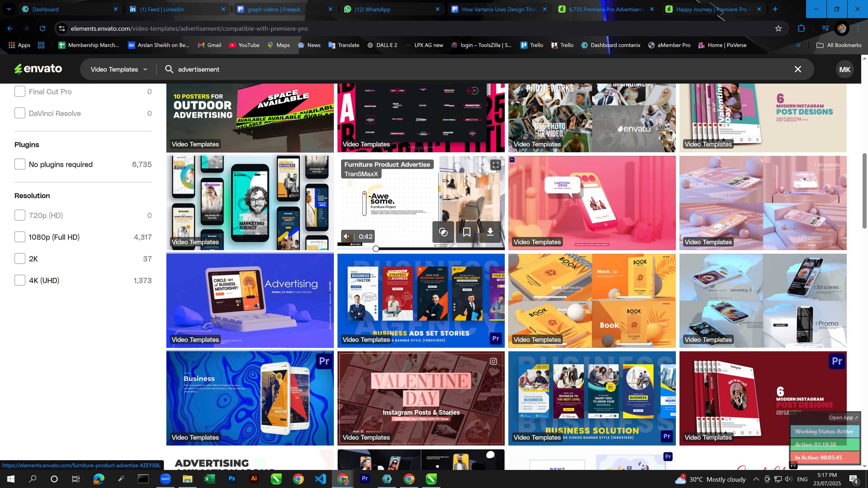Click the find similar items icon
The image size is (868, 488).
[x=443, y=232]
